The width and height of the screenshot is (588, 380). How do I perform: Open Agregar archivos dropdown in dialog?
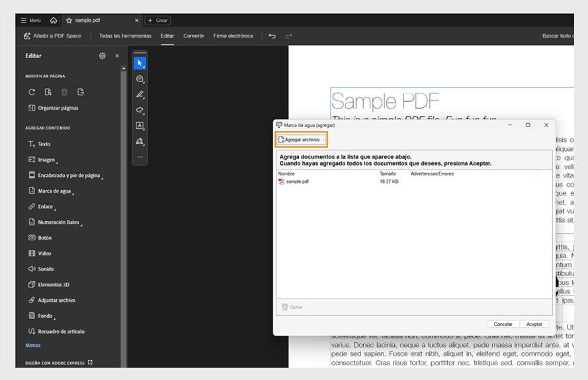click(x=302, y=140)
